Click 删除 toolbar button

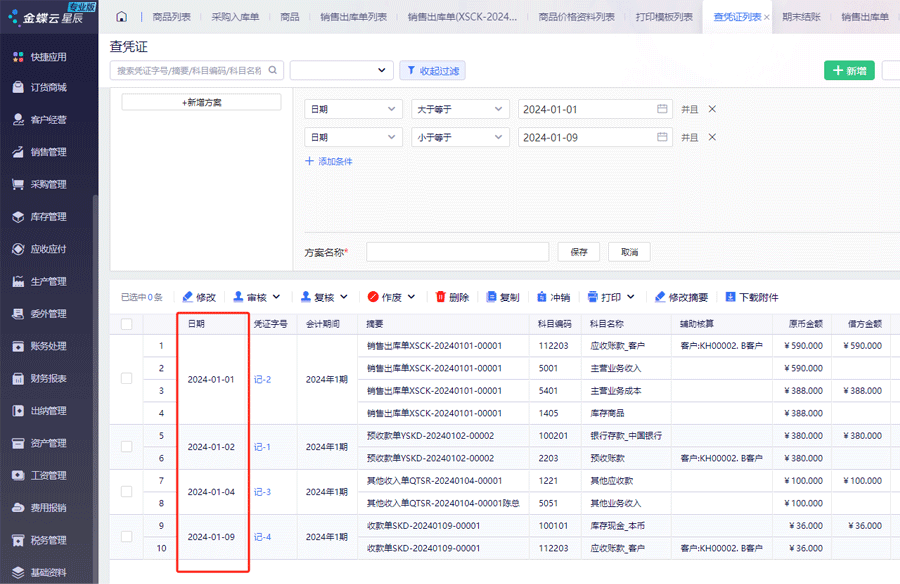click(x=452, y=297)
